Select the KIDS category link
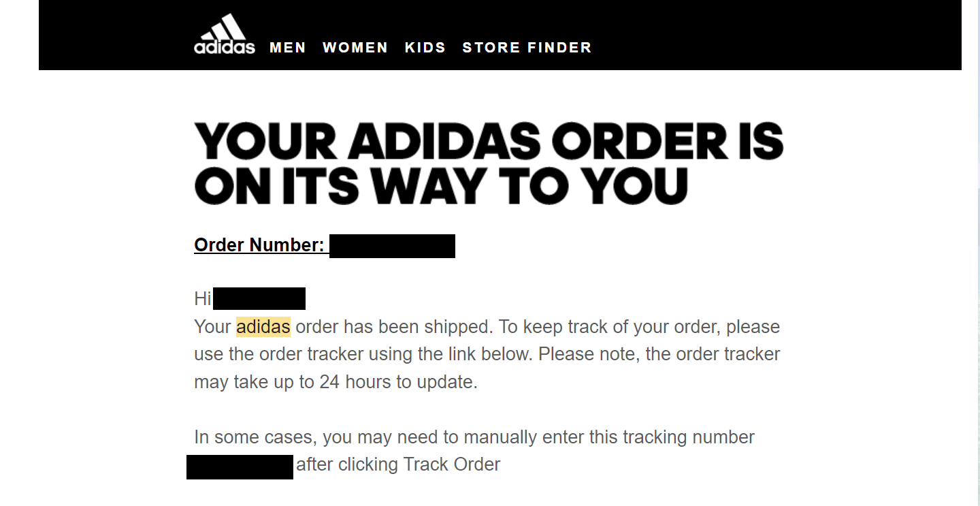 (425, 47)
